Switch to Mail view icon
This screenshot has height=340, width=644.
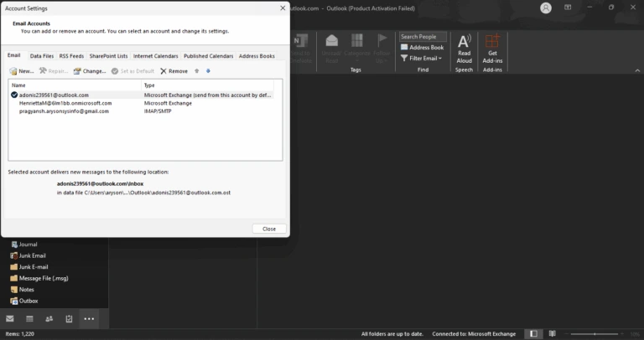pos(10,319)
